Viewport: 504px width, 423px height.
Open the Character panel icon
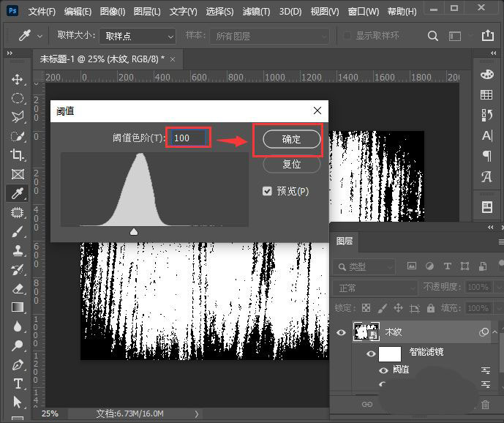click(486, 135)
